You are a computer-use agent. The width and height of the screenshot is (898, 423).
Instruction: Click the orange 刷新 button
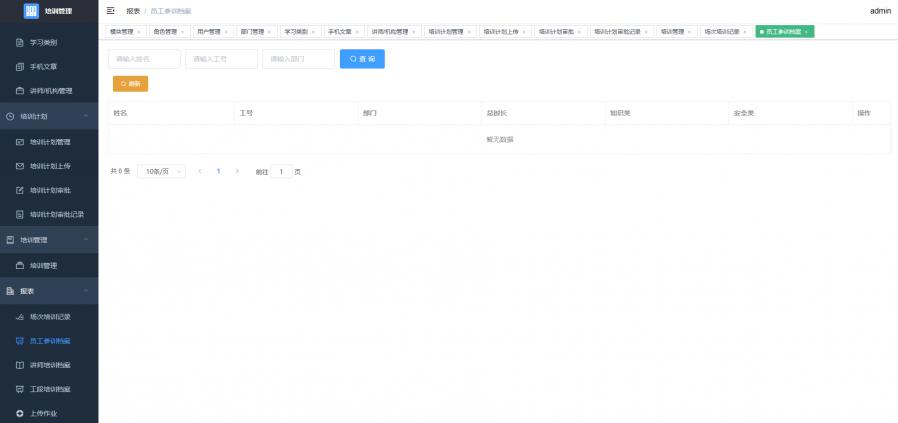[131, 84]
